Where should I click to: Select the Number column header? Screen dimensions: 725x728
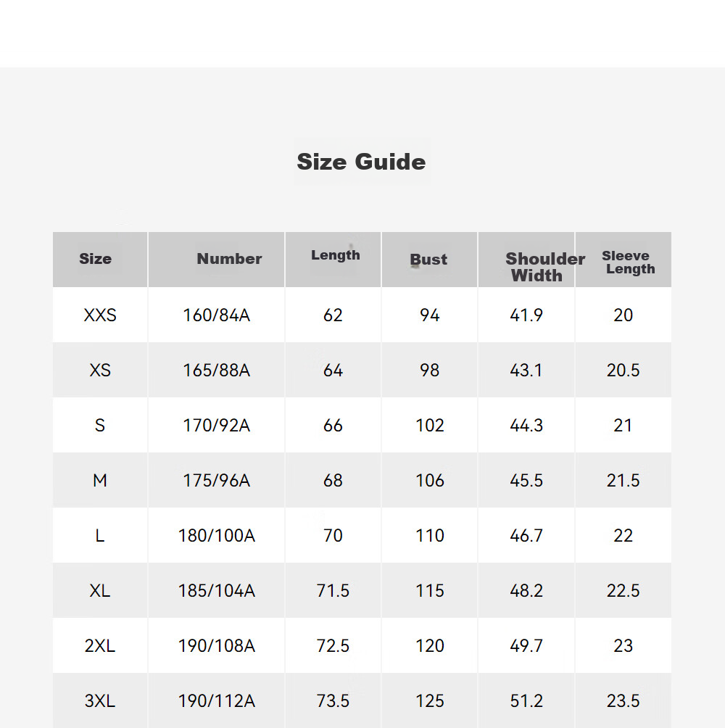(229, 259)
